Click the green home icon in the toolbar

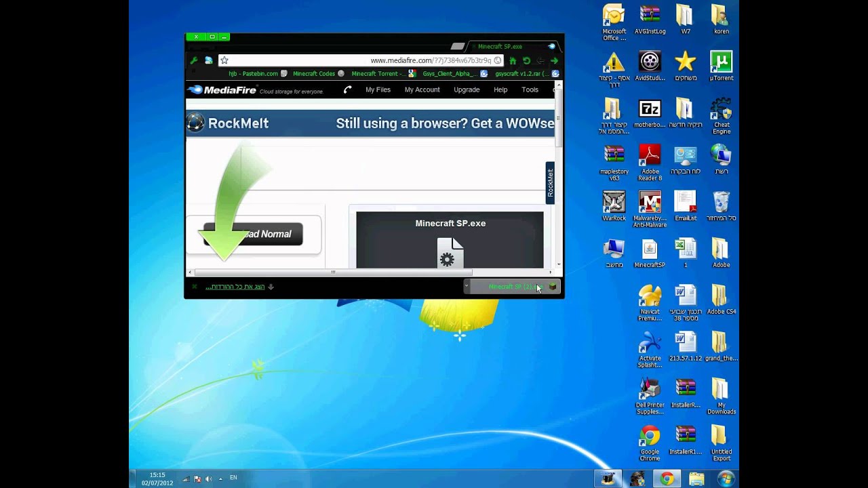[x=513, y=60]
